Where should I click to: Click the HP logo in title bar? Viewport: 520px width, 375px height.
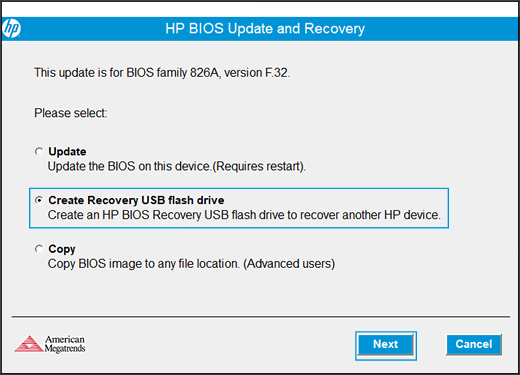tap(12, 29)
